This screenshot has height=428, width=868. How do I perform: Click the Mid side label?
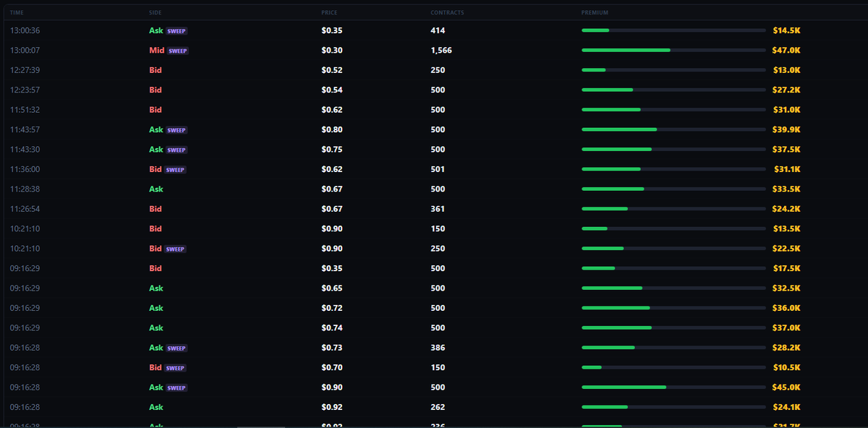coord(157,51)
